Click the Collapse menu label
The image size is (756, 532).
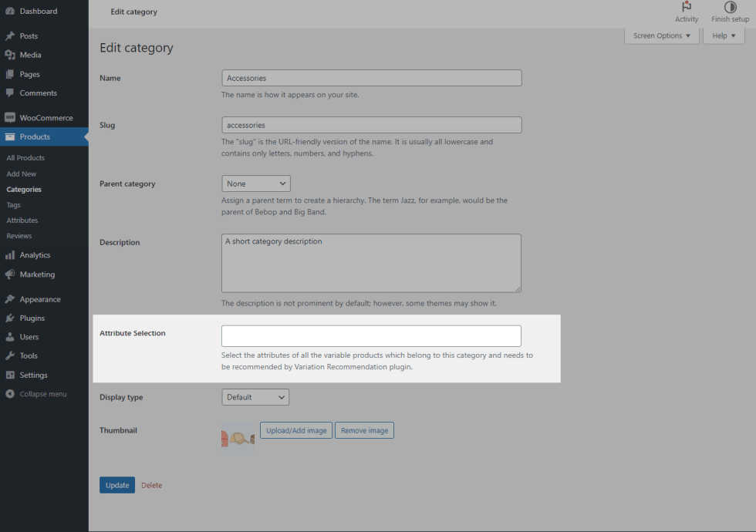pyautogui.click(x=43, y=394)
